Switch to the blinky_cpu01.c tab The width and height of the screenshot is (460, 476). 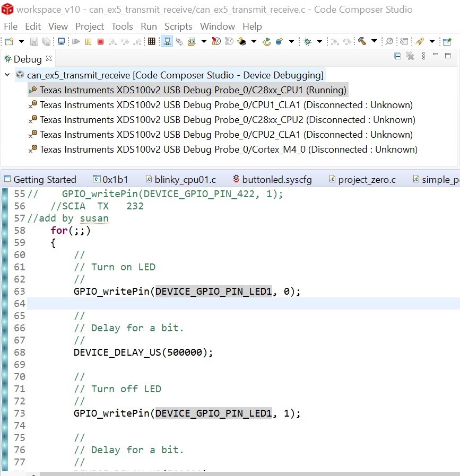(181, 179)
